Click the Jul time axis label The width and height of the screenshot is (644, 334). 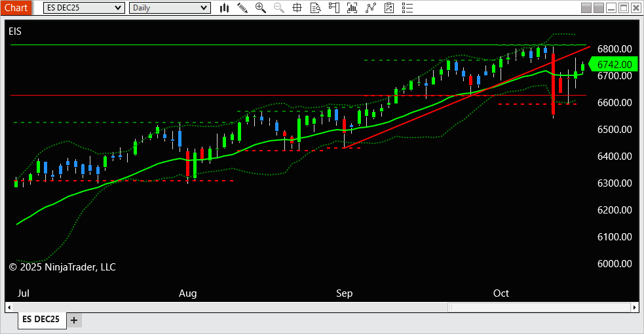[24, 293]
